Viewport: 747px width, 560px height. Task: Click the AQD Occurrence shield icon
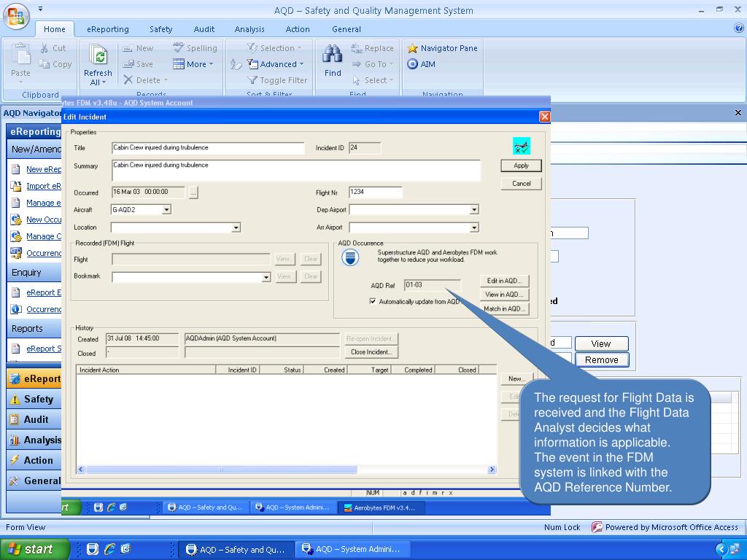point(350,257)
